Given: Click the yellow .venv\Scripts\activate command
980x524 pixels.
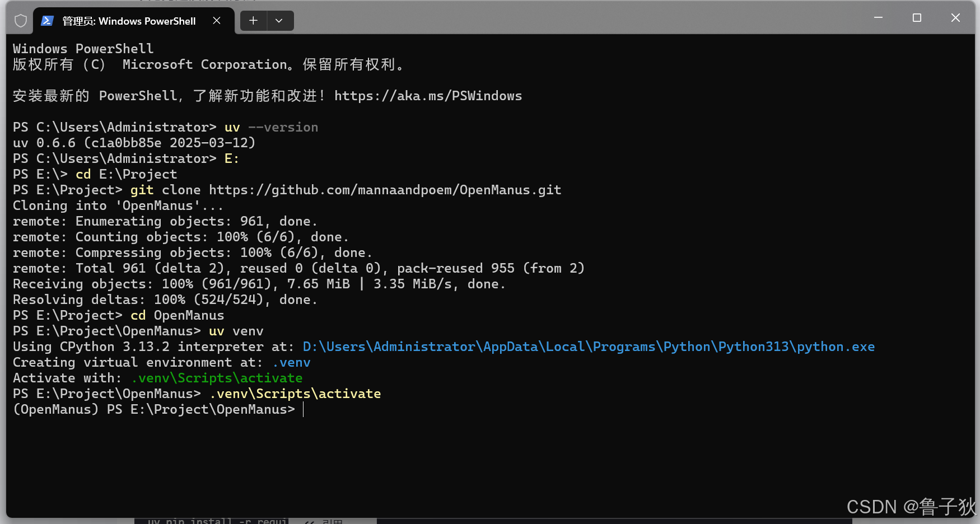Looking at the screenshot, I should coord(295,394).
